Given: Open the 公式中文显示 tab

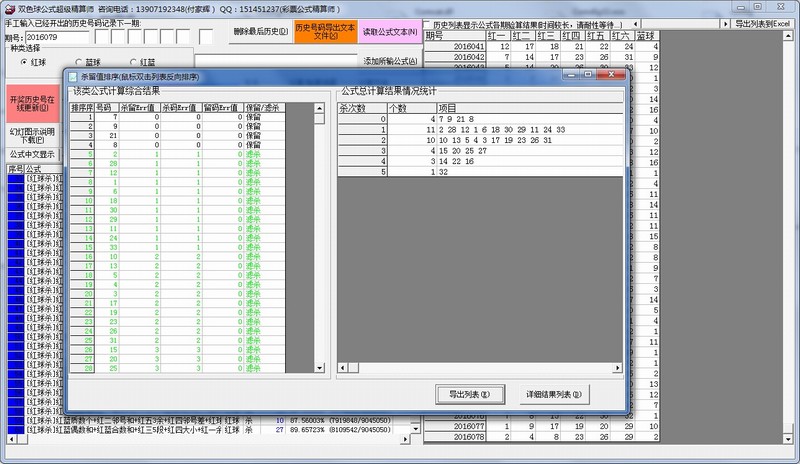Looking at the screenshot, I should (x=32, y=155).
